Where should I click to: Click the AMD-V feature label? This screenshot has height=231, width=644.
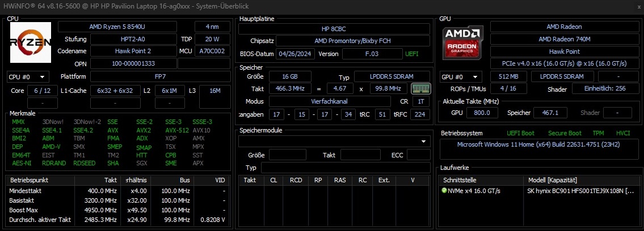51,147
